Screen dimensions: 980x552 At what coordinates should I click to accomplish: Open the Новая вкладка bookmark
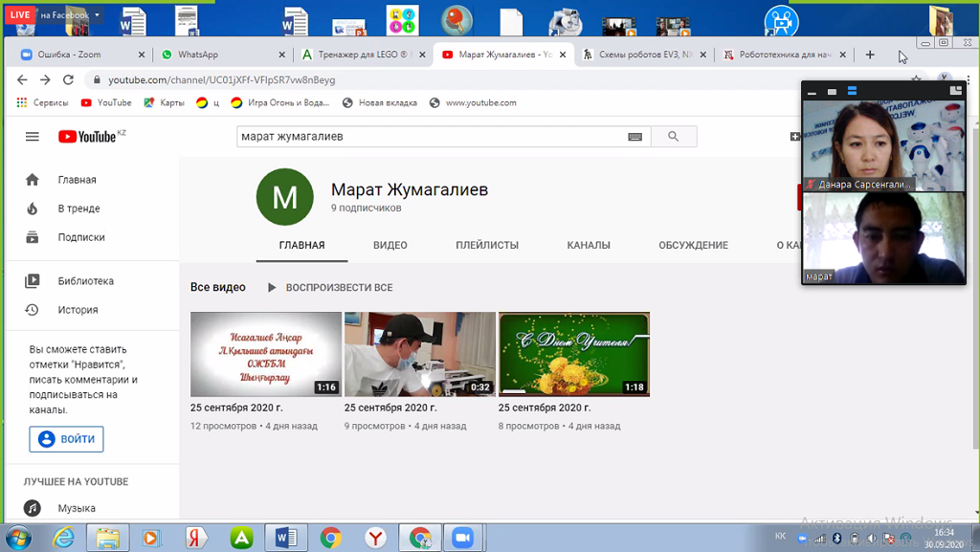click(380, 102)
